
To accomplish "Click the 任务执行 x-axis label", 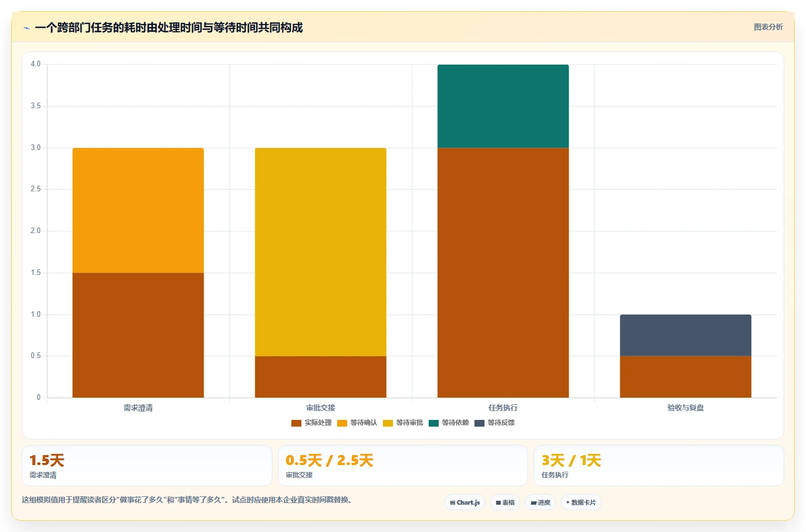I will (503, 408).
